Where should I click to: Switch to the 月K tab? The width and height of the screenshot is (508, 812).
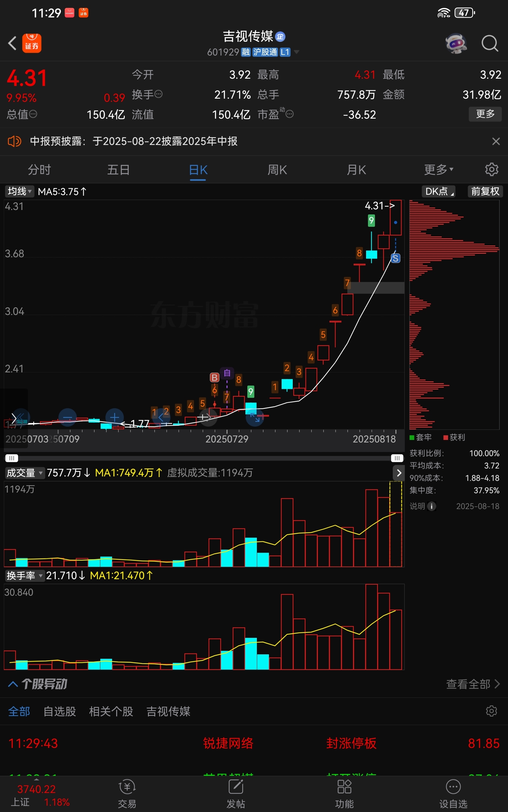click(x=357, y=170)
